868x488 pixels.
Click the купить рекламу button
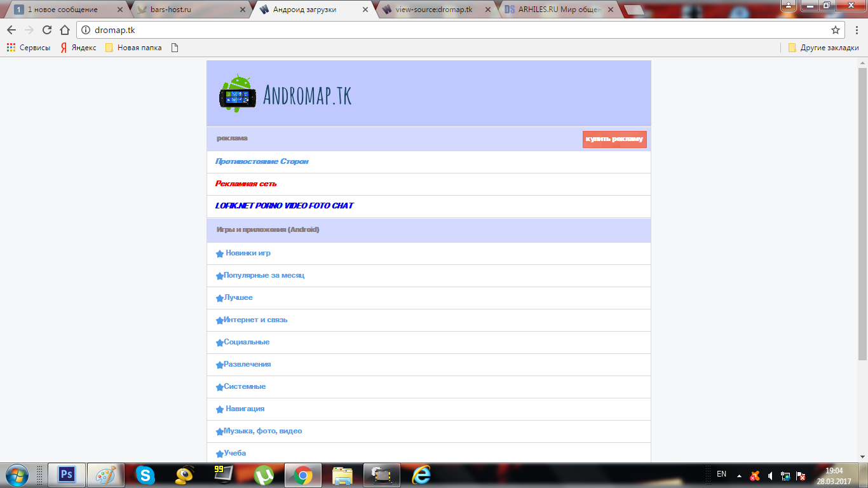pyautogui.click(x=614, y=139)
